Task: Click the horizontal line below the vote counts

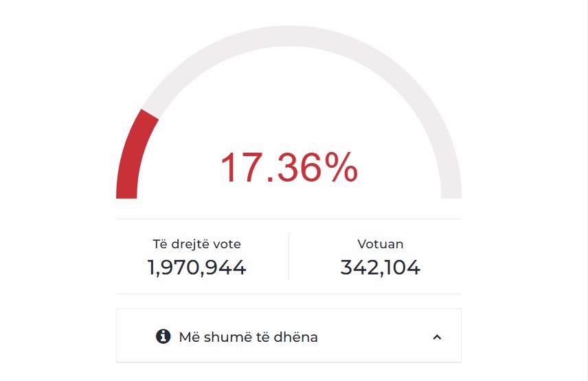Action: (289, 294)
